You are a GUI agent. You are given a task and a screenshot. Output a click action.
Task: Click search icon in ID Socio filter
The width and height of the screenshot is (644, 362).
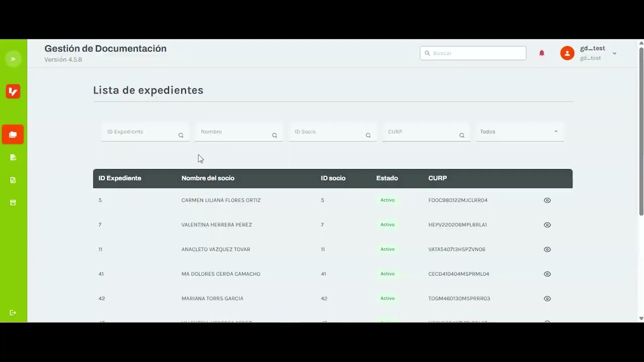[x=368, y=136]
